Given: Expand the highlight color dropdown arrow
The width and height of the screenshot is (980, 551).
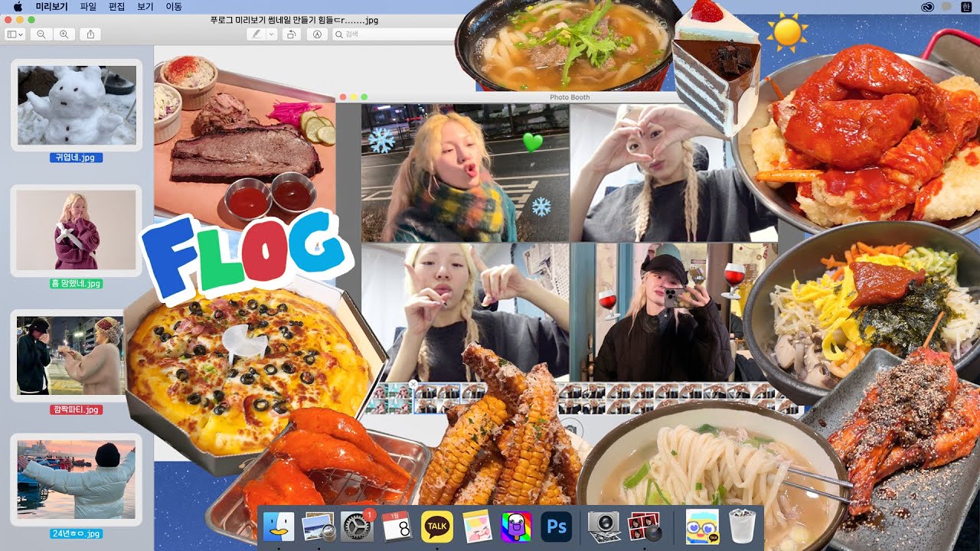Looking at the screenshot, I should [x=271, y=34].
